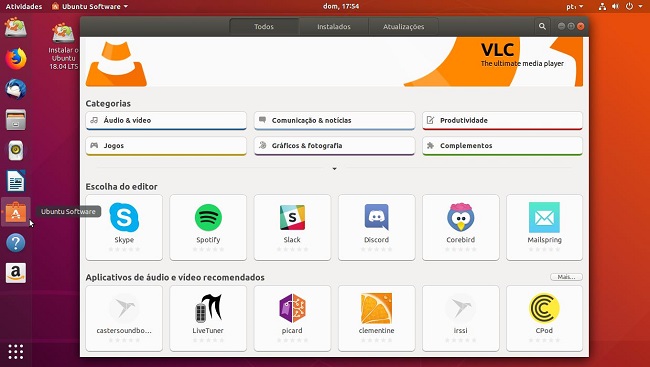Switch to the Atualizações tab

pyautogui.click(x=403, y=27)
